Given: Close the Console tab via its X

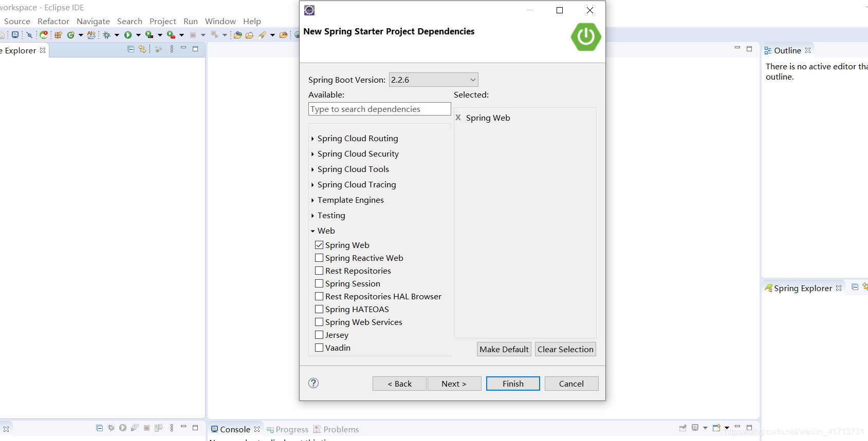Looking at the screenshot, I should tap(257, 429).
